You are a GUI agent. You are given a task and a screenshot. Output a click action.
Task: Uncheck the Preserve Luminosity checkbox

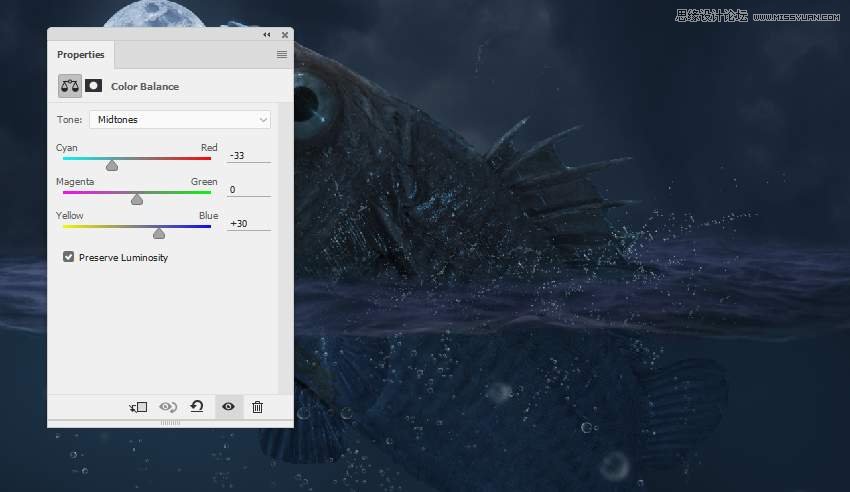(69, 257)
